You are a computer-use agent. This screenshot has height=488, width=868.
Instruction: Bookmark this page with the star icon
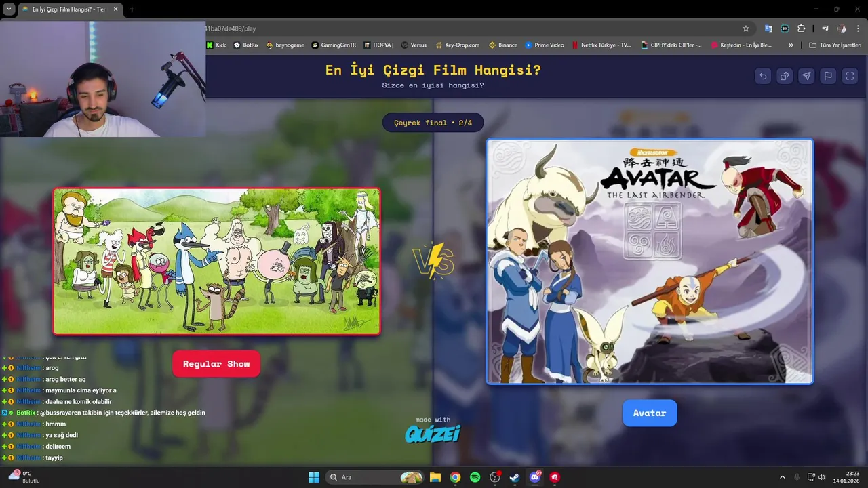[746, 28]
